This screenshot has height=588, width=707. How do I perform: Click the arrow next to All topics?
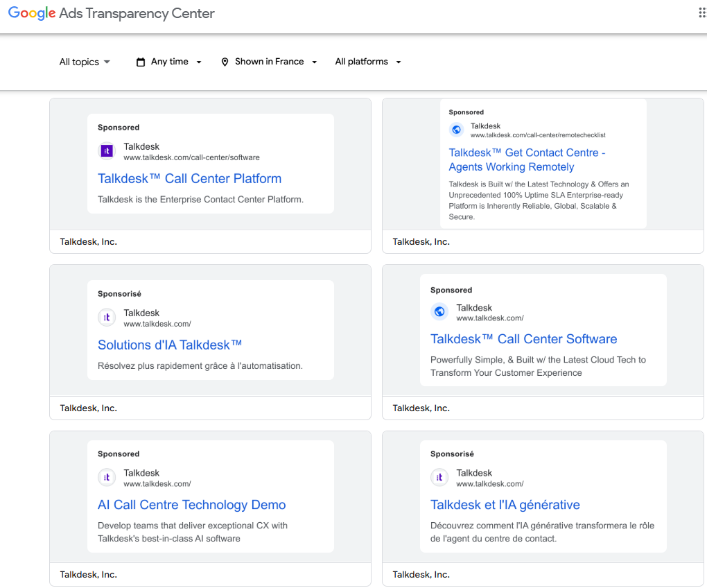tap(107, 62)
